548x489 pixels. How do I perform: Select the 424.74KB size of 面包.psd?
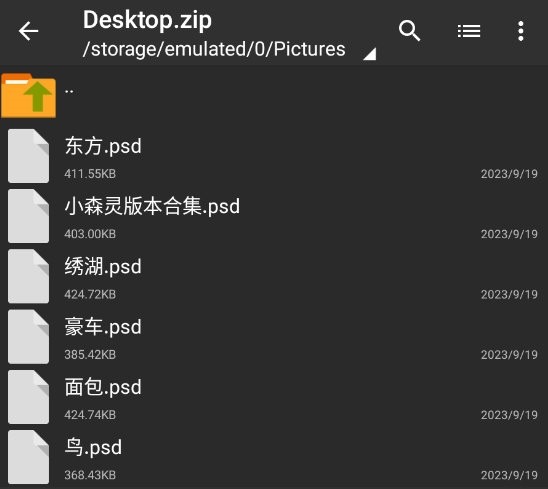[90, 415]
